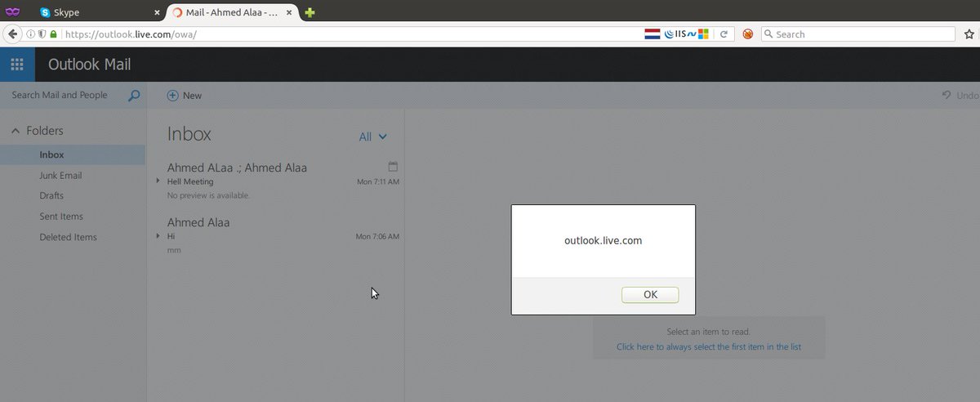Screen dimensions: 980x402
Task: Open the All filter dropdown
Action: coord(373,137)
